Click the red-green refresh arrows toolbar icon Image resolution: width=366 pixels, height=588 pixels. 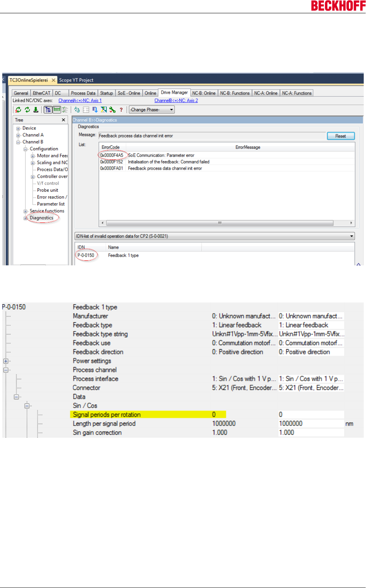click(x=18, y=110)
